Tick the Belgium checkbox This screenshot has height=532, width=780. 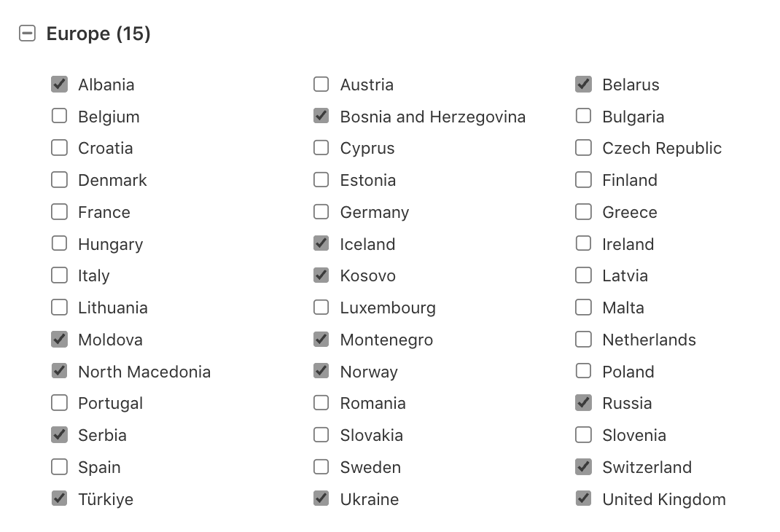(x=60, y=117)
